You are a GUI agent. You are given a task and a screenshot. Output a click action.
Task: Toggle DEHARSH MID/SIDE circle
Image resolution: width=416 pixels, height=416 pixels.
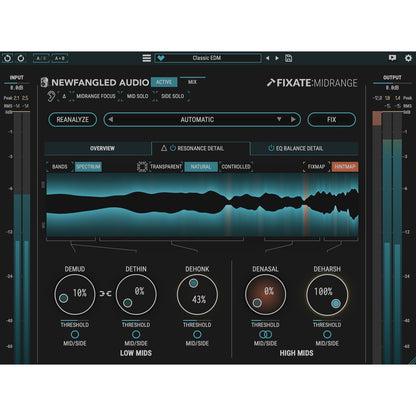click(327, 334)
